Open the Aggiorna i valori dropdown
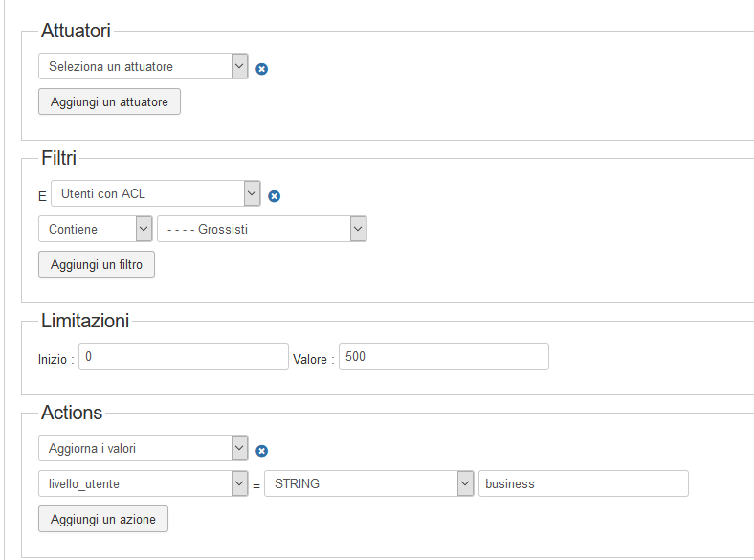The image size is (754, 560). [144, 448]
